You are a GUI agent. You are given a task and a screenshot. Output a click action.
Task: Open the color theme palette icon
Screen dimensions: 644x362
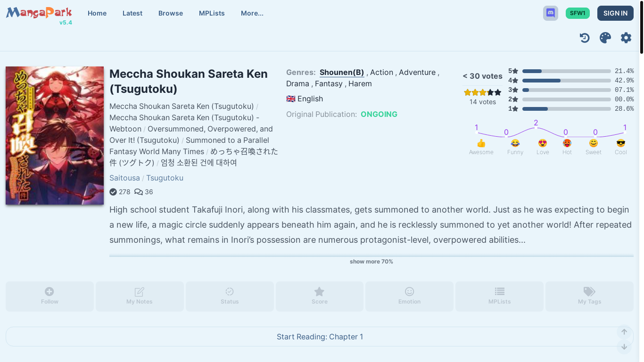coord(605,38)
